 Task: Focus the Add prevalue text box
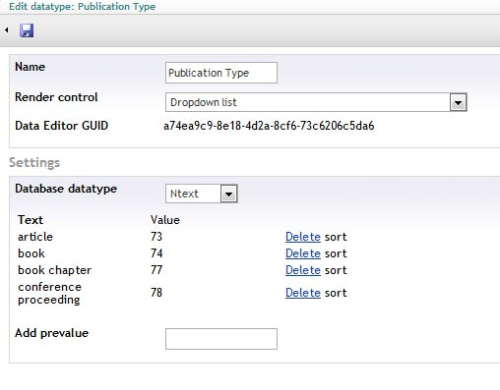[x=221, y=339]
